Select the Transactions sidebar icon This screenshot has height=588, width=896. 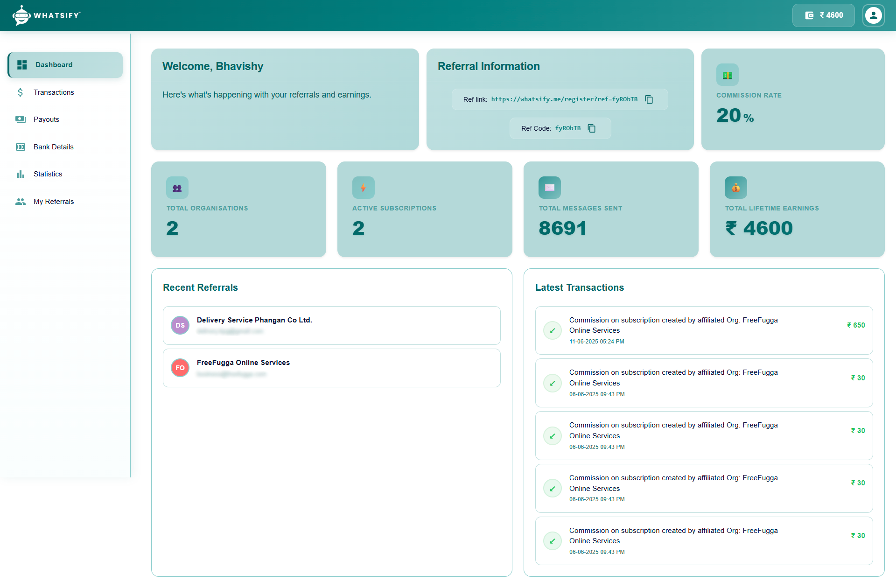[20, 92]
